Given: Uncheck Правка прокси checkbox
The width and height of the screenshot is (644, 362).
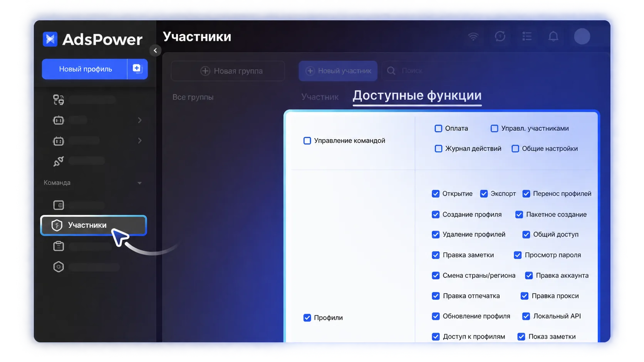Looking at the screenshot, I should [x=524, y=296].
